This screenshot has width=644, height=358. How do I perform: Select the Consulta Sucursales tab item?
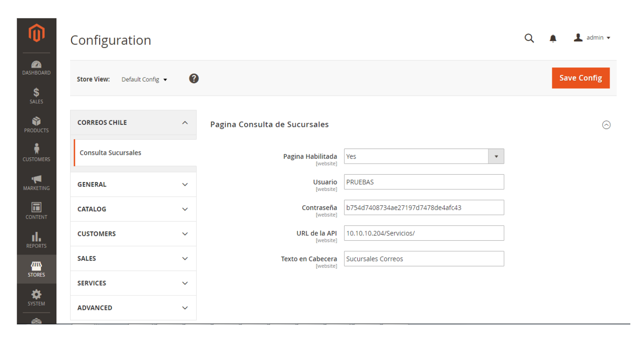click(x=135, y=153)
